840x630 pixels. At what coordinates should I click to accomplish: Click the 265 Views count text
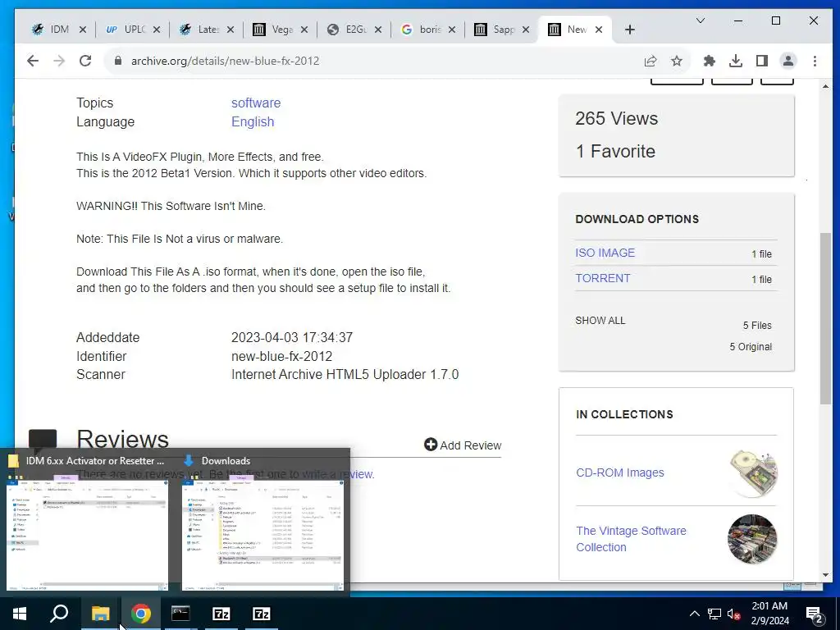pos(617,118)
